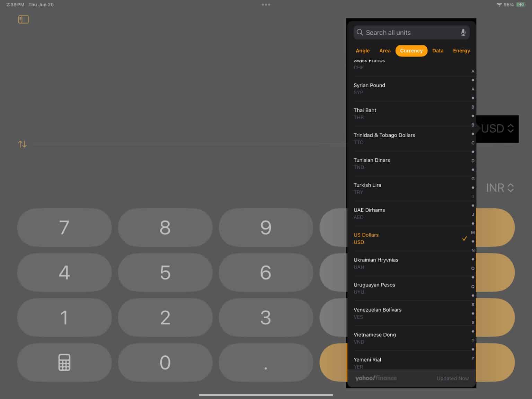The width and height of the screenshot is (532, 399).
Task: Select Turkish Lira from the list
Action: pyautogui.click(x=398, y=188)
